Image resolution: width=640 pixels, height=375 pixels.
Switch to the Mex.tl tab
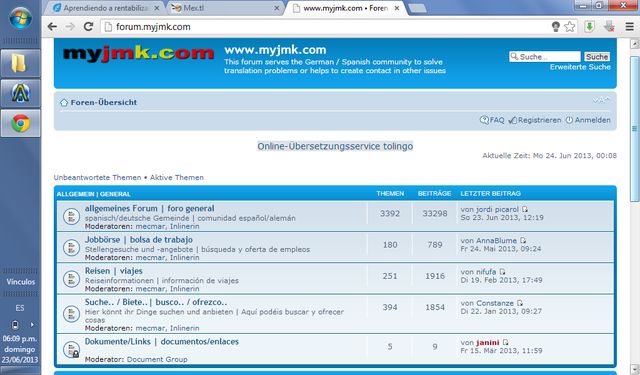click(224, 8)
